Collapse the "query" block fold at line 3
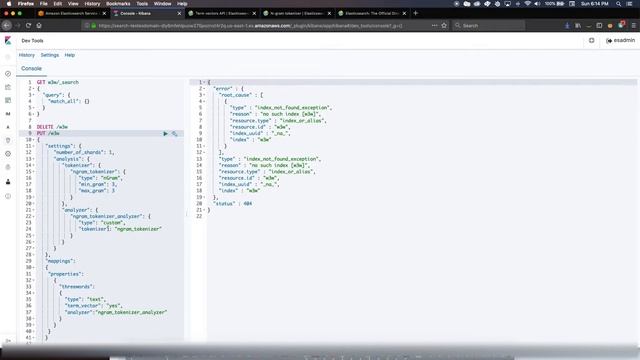The image size is (640, 360). (x=33, y=95)
